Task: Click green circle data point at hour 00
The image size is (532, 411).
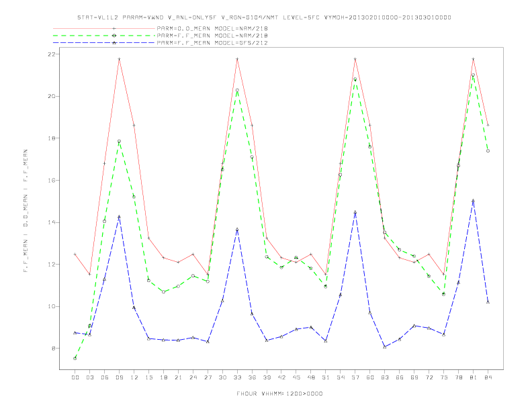Action: coord(75,359)
